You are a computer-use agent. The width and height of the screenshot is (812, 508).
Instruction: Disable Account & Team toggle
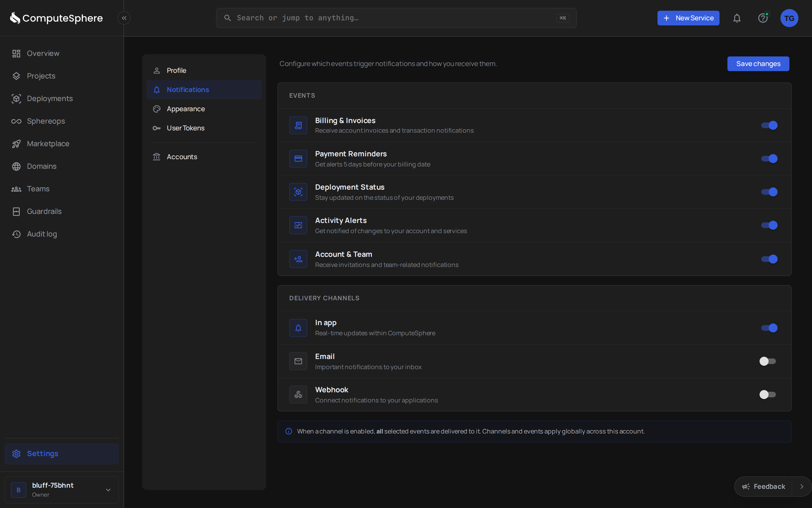tap(769, 259)
